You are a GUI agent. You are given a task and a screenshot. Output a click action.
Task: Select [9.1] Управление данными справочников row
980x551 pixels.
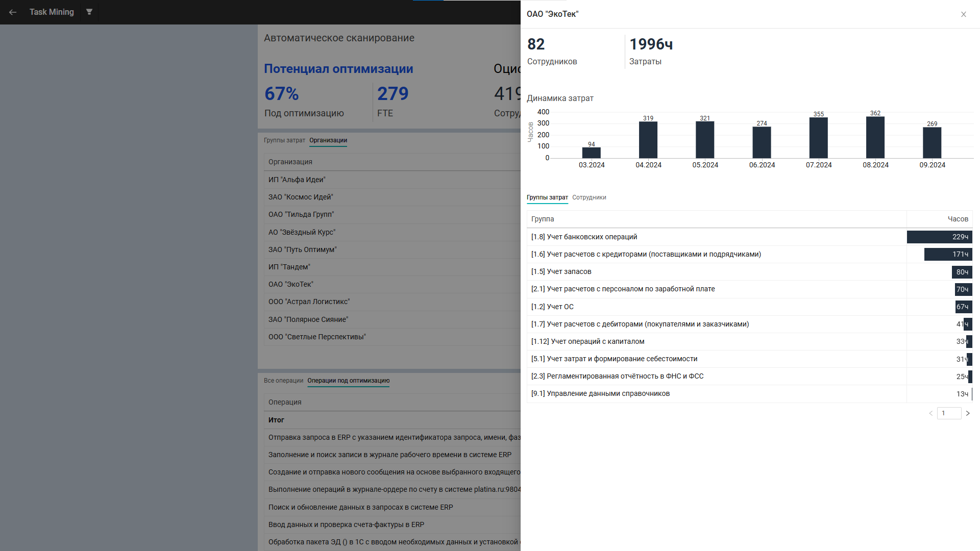pos(600,393)
